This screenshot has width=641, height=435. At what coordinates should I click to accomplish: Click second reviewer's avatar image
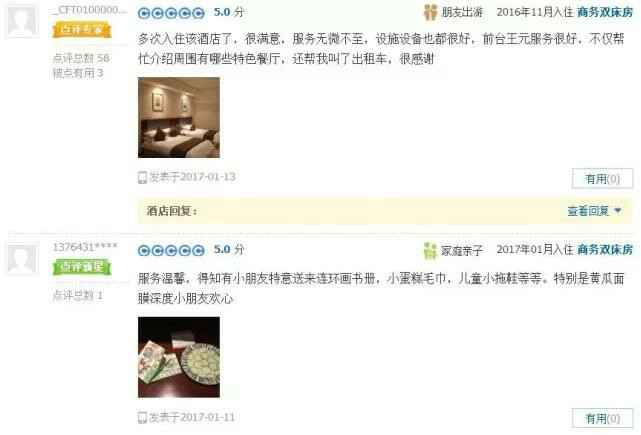[x=22, y=258]
